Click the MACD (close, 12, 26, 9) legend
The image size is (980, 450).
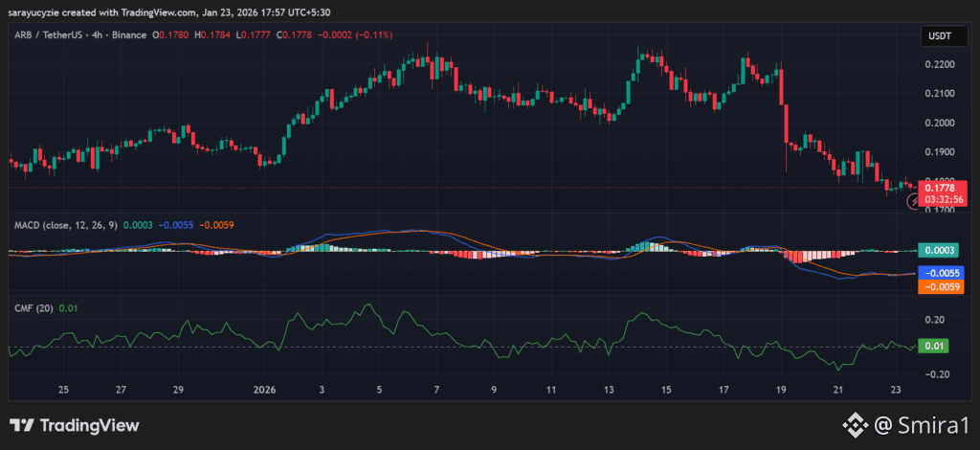click(x=67, y=224)
